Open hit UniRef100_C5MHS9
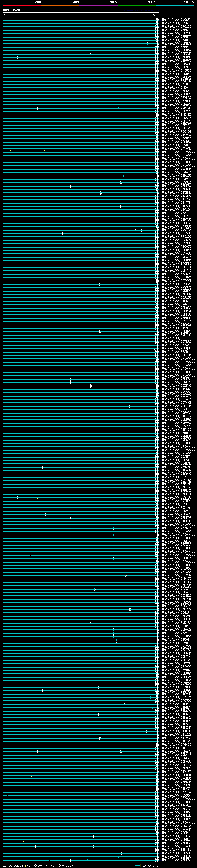Viewport: 197px width, 868px height. (176, 43)
